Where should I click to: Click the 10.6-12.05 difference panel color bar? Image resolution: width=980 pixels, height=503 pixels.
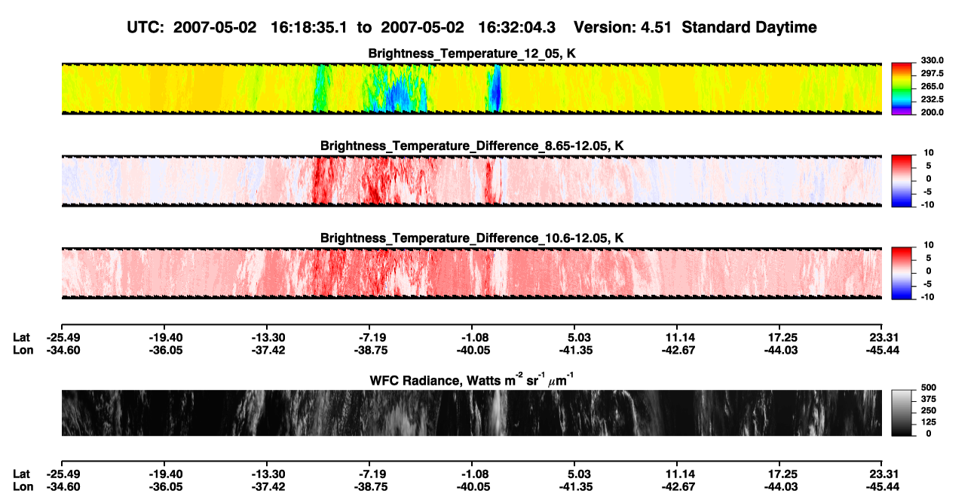[902, 272]
